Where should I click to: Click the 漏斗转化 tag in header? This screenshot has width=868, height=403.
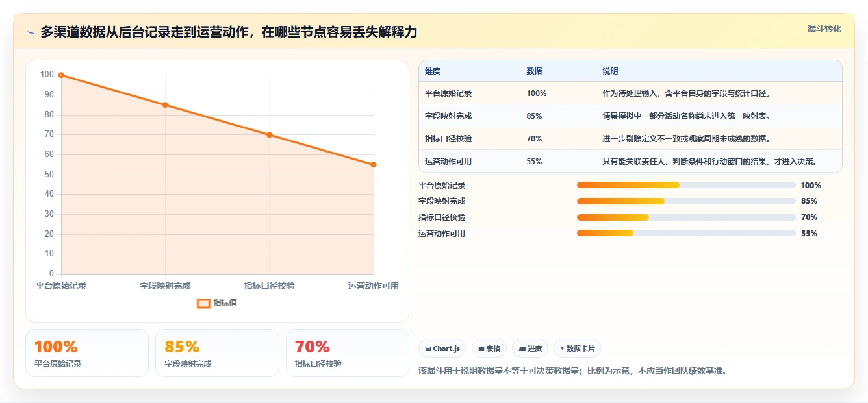tap(824, 29)
